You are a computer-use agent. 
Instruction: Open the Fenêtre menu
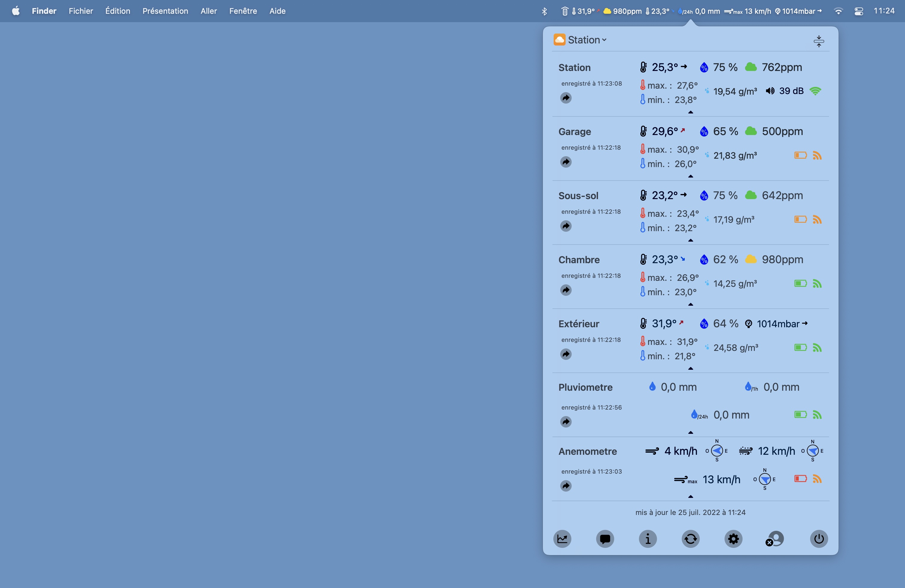(x=243, y=11)
